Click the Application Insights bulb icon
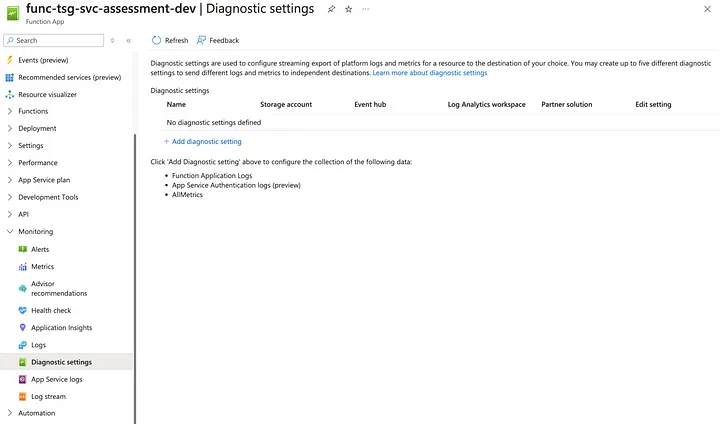This screenshot has width=720, height=424. 22,328
